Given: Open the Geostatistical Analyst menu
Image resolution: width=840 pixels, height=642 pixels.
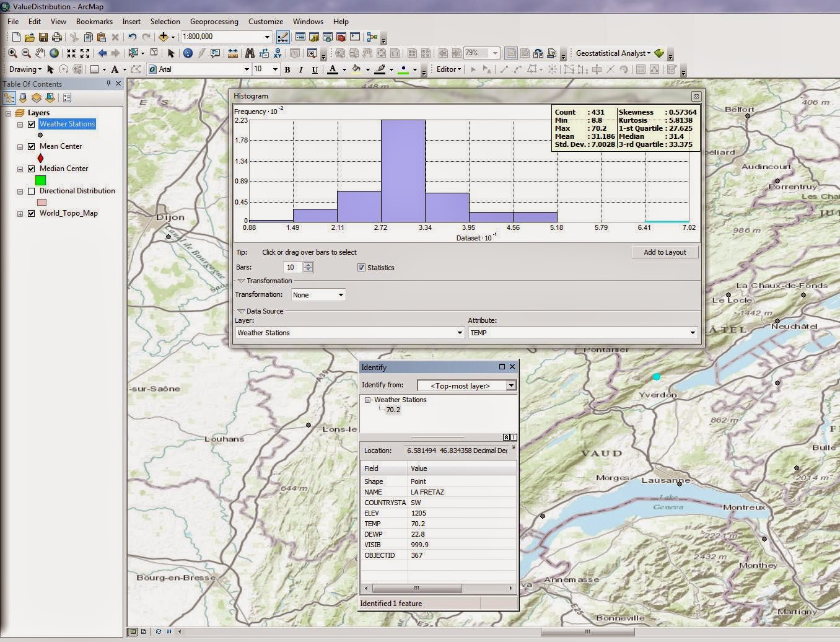Looking at the screenshot, I should point(612,53).
